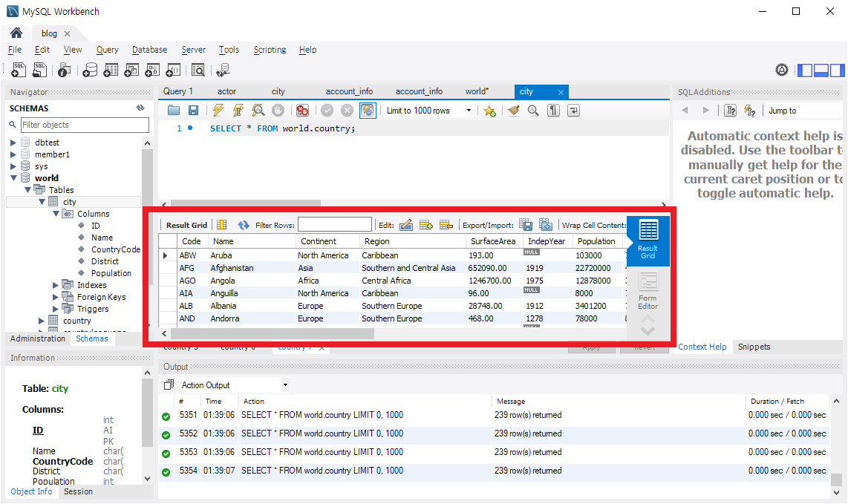Open the Snippets tab

coord(754,347)
